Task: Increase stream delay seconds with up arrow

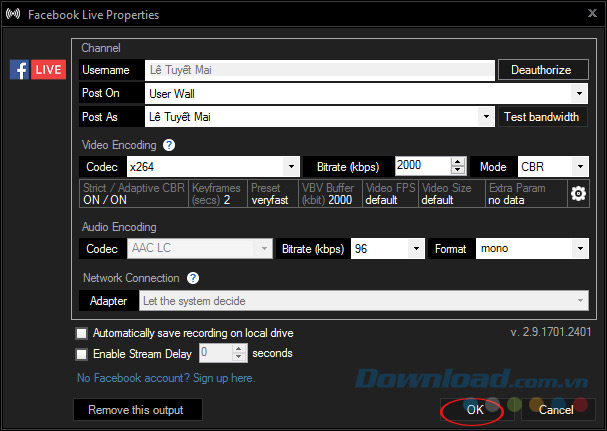Action: tap(239, 349)
